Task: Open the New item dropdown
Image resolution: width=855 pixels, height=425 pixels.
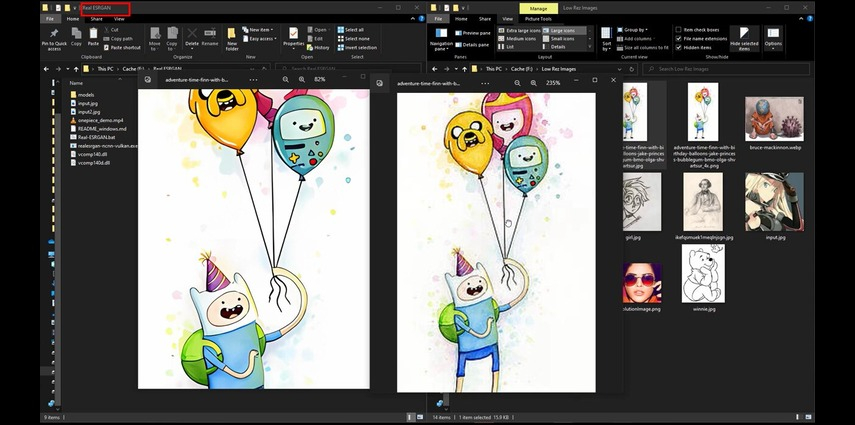Action: click(x=257, y=30)
